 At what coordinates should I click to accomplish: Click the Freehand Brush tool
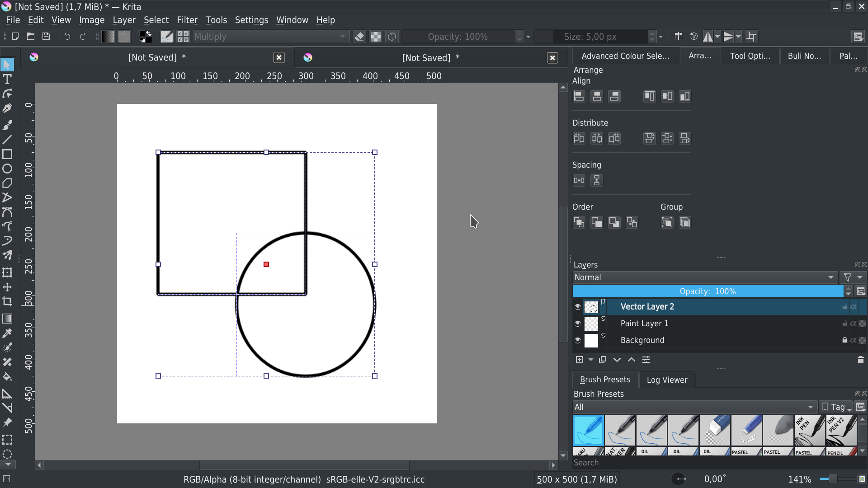click(x=7, y=125)
